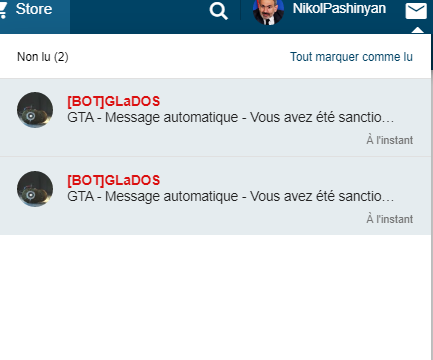Viewport: 433px width, 360px height.
Task: Click the upper À l'instant timestamp
Action: click(x=390, y=140)
